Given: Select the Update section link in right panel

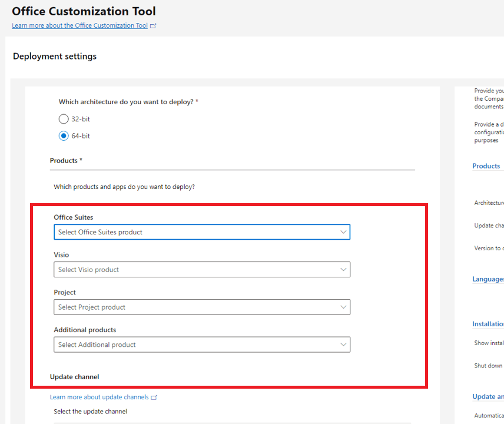Looking at the screenshot, I should tap(488, 396).
